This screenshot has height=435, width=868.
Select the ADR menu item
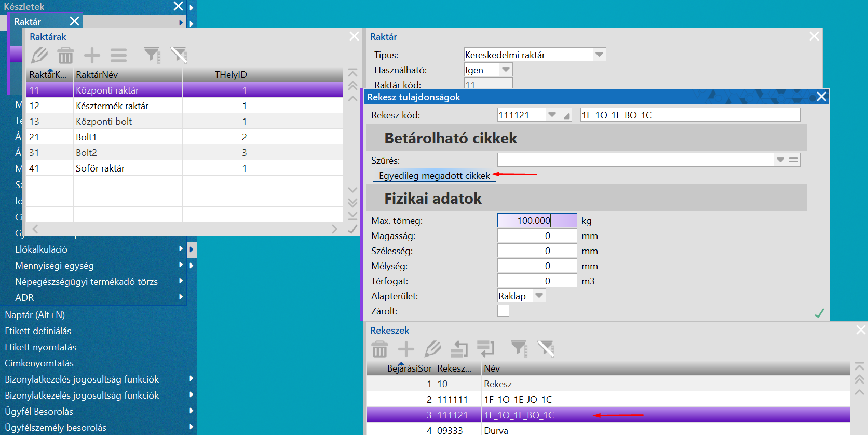(24, 298)
